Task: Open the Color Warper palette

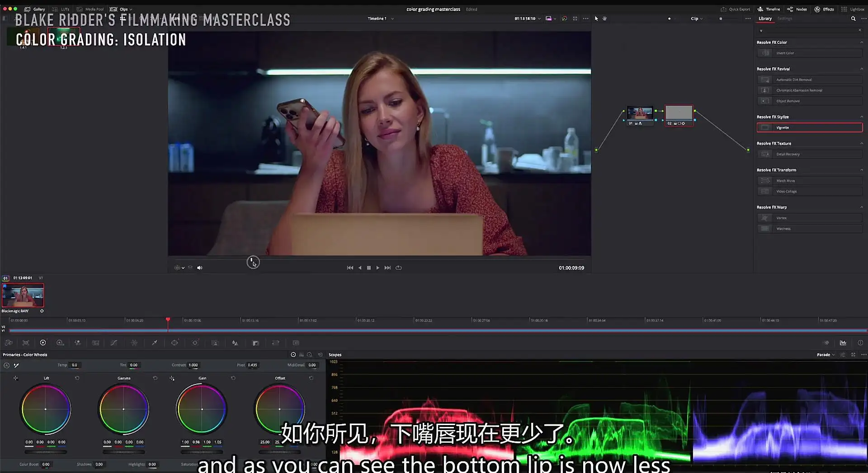Action: (x=134, y=343)
